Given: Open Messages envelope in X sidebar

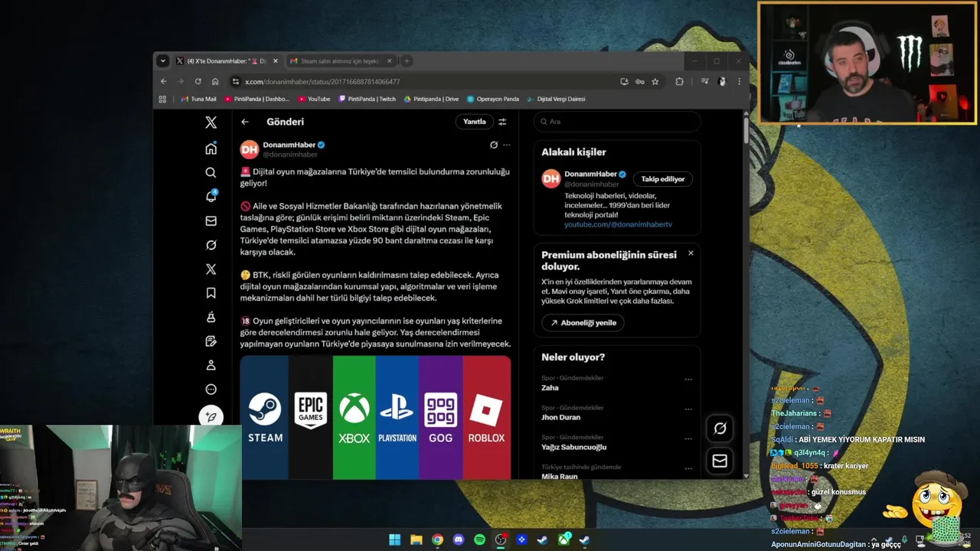Looking at the screenshot, I should point(211,221).
